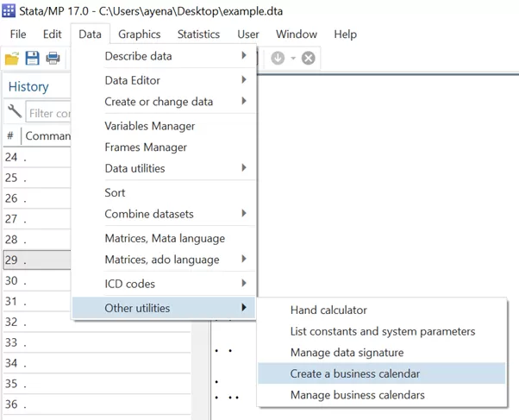This screenshot has height=420, width=519.
Task: Open Frames Manager from Data menu
Action: pos(146,147)
